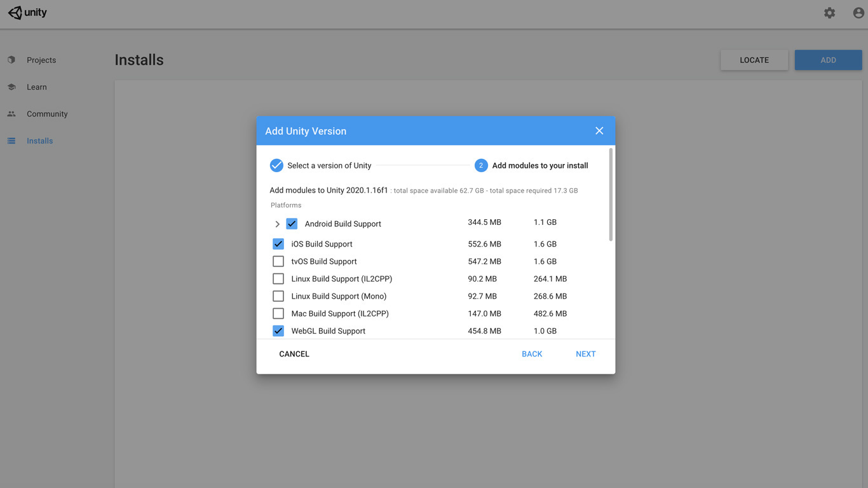
Task: Click the 'Add Unity Version' dialog title
Action: pos(306,131)
